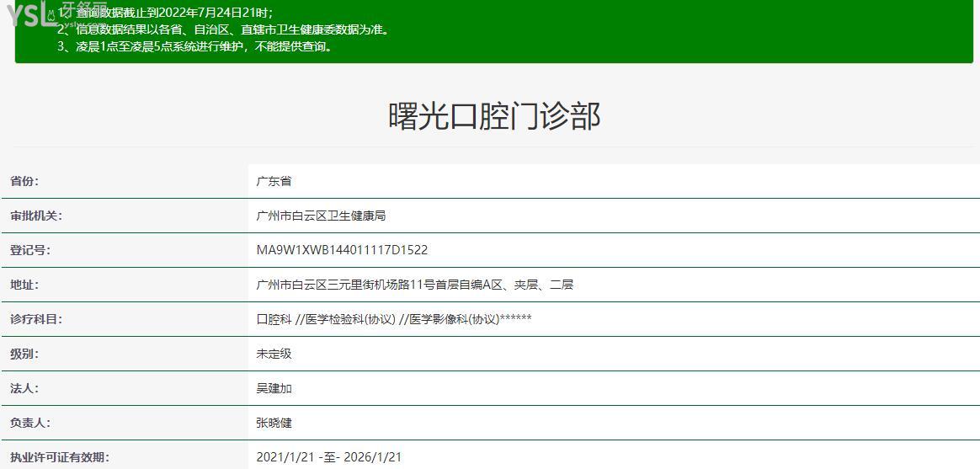Select the 地址 label
This screenshot has width=980, height=469.
24,285
